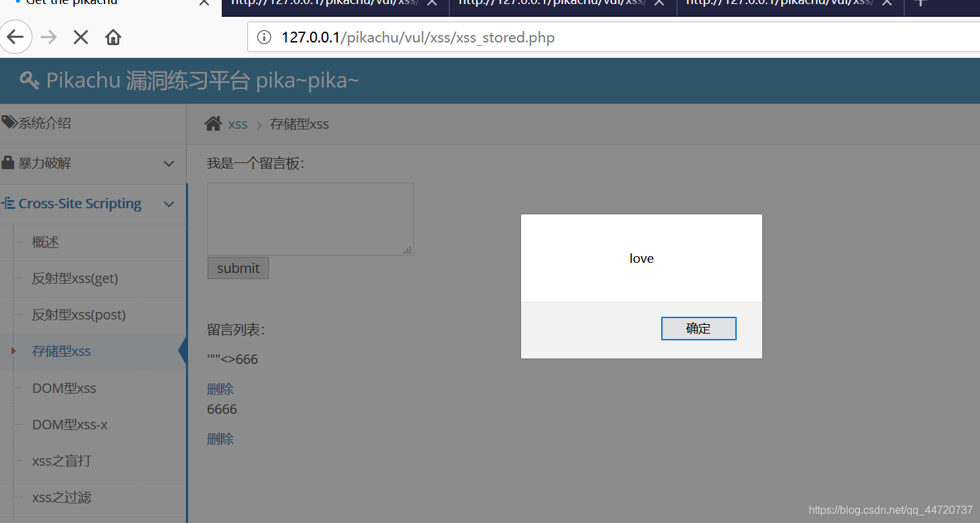Viewport: 980px width, 523px height.
Task: Open 系统介绍 sidebar item
Action: click(x=93, y=123)
